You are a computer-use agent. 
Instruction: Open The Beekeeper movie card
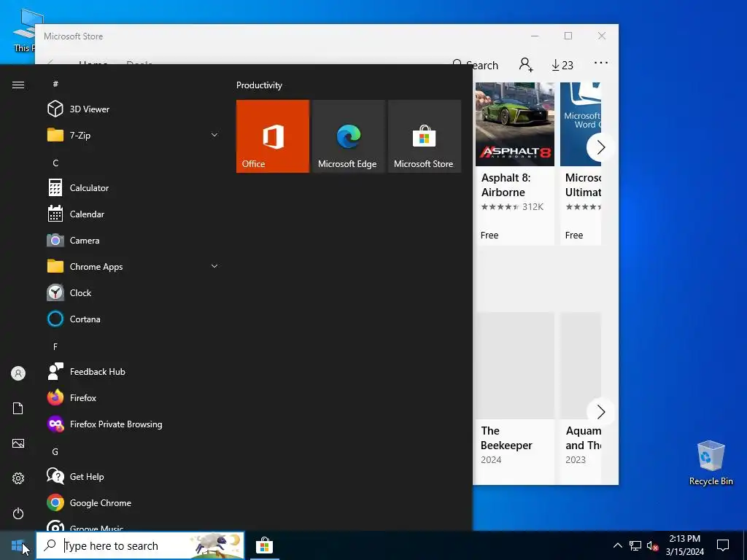(x=514, y=398)
